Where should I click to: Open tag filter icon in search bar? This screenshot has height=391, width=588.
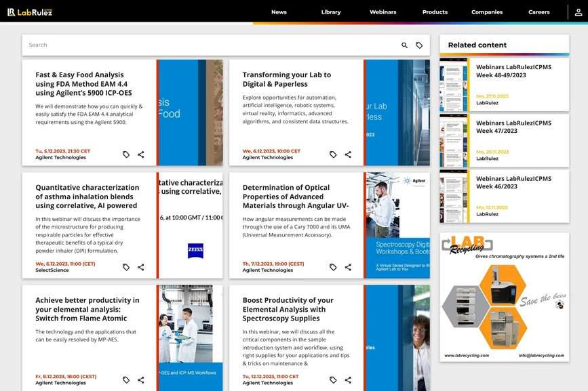click(x=419, y=45)
